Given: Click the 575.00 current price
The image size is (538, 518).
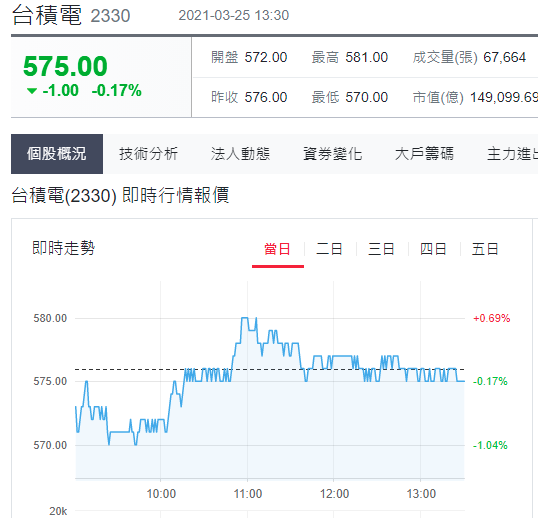Looking at the screenshot, I should [65, 66].
